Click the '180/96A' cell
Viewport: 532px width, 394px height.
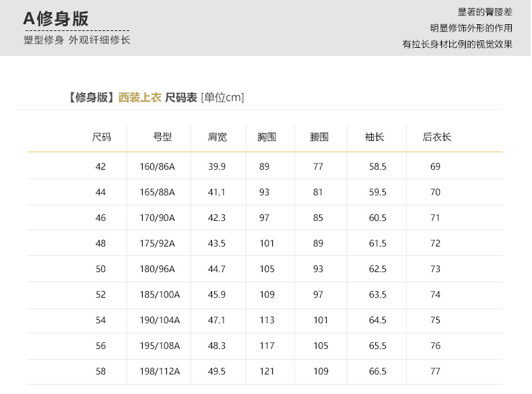(158, 269)
